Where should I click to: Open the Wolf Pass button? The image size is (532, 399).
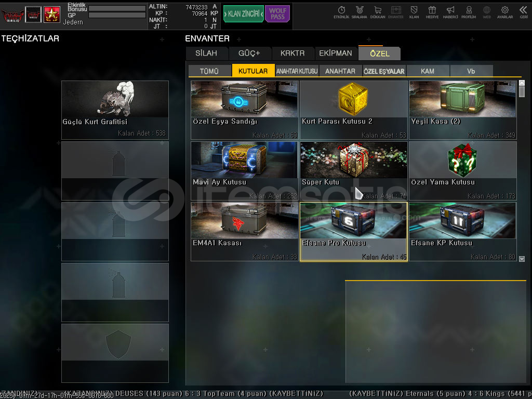277,14
